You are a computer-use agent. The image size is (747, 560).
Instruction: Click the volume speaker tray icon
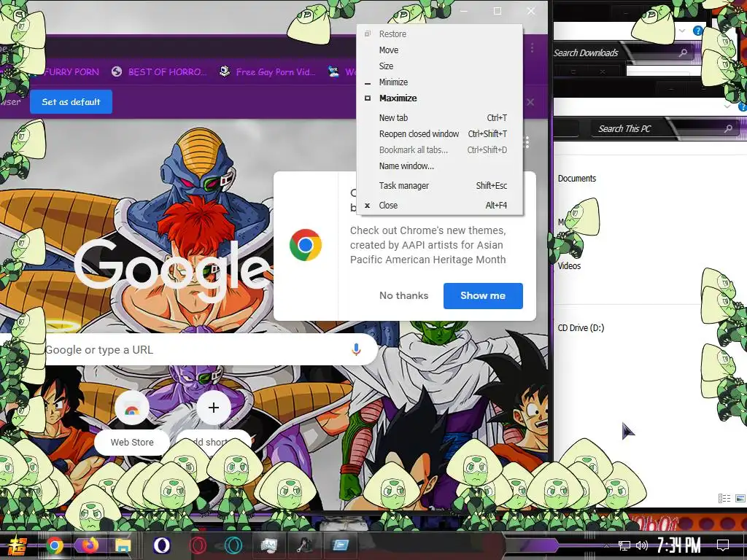pos(642,545)
